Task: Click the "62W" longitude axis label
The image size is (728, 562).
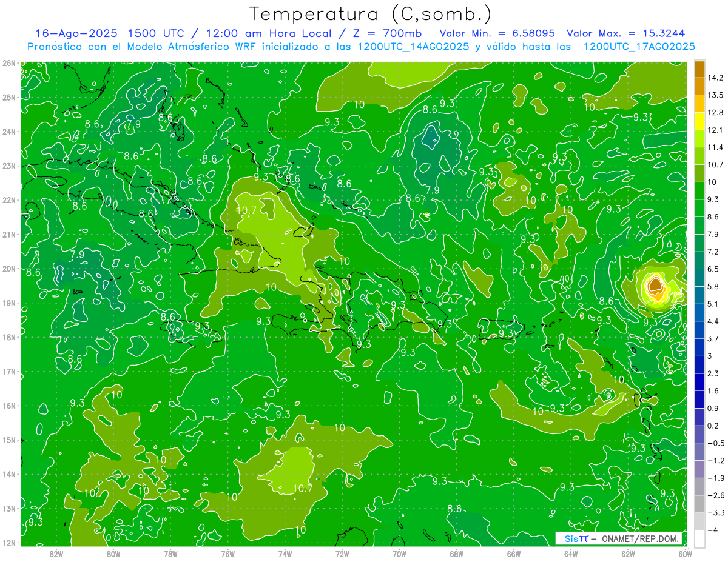Action: 628,554
